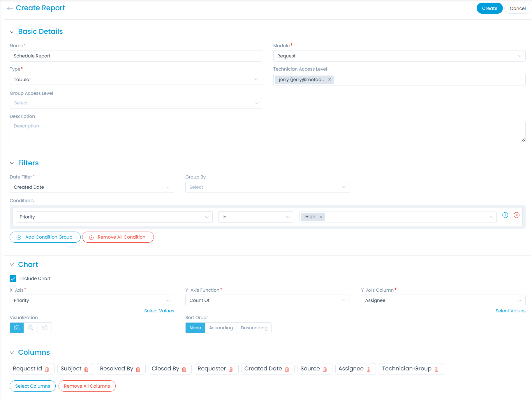
Task: Remove the High tag from condition
Action: 321,217
